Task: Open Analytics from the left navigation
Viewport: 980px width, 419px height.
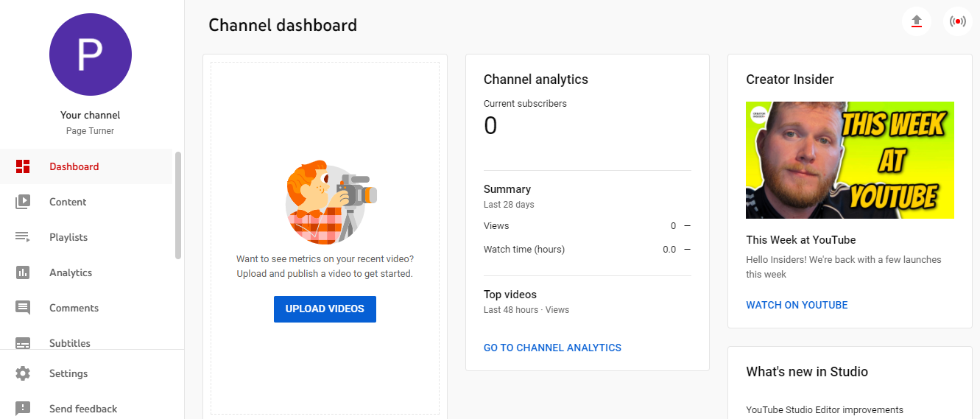Action: [x=71, y=272]
